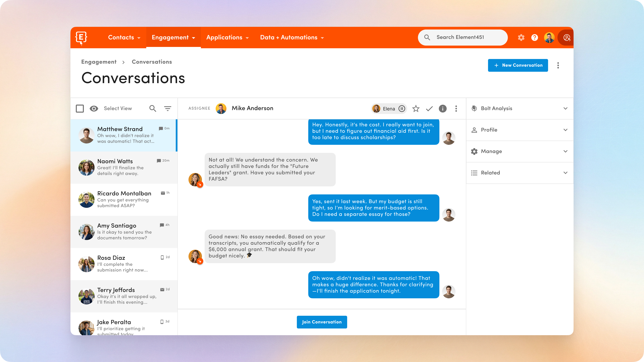Open the filter icon above the conversations

(168, 108)
